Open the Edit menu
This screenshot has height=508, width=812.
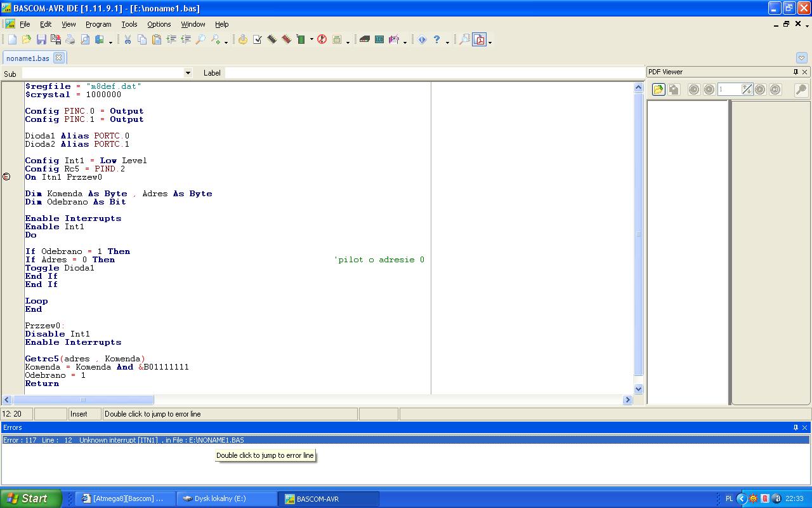(x=46, y=24)
